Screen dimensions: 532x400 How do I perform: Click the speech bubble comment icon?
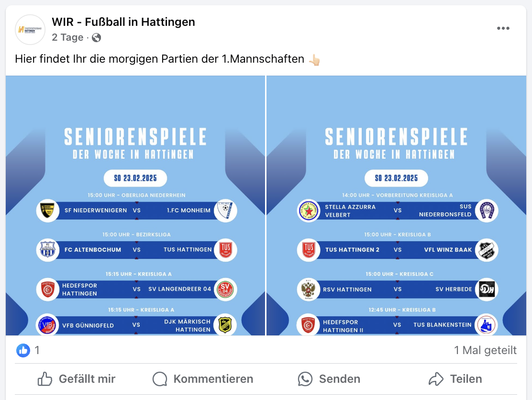(160, 379)
